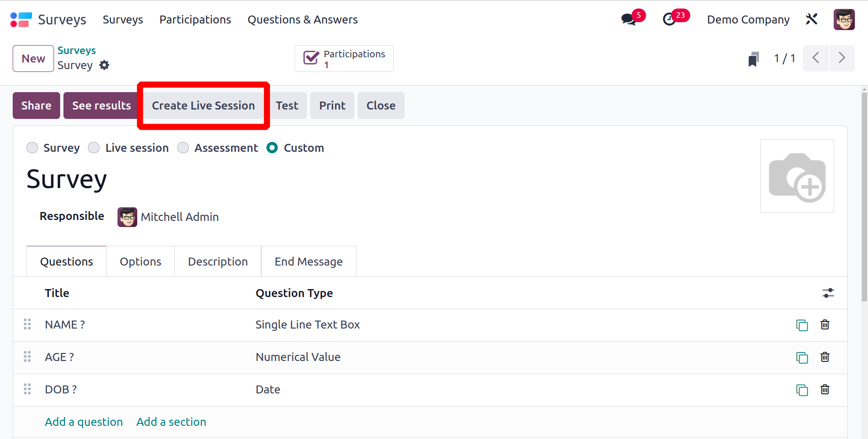Viewport: 868px width, 439px height.
Task: Click the New button
Action: click(x=33, y=58)
